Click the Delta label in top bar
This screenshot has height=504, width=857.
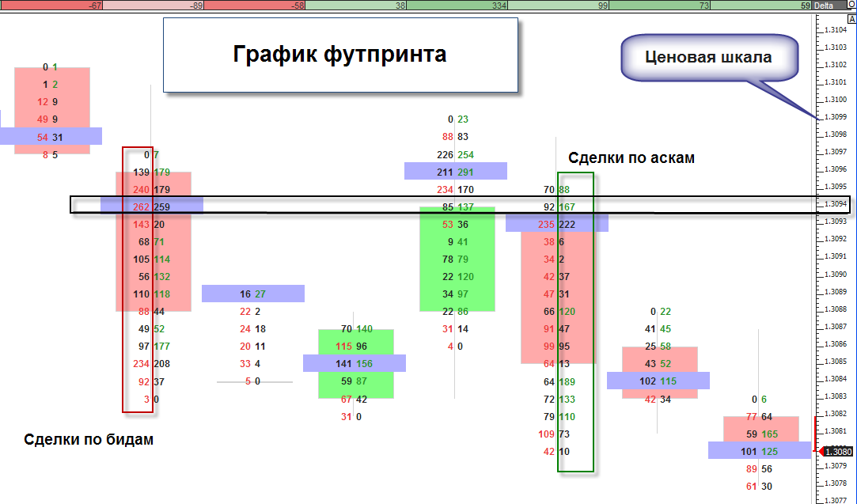point(824,6)
